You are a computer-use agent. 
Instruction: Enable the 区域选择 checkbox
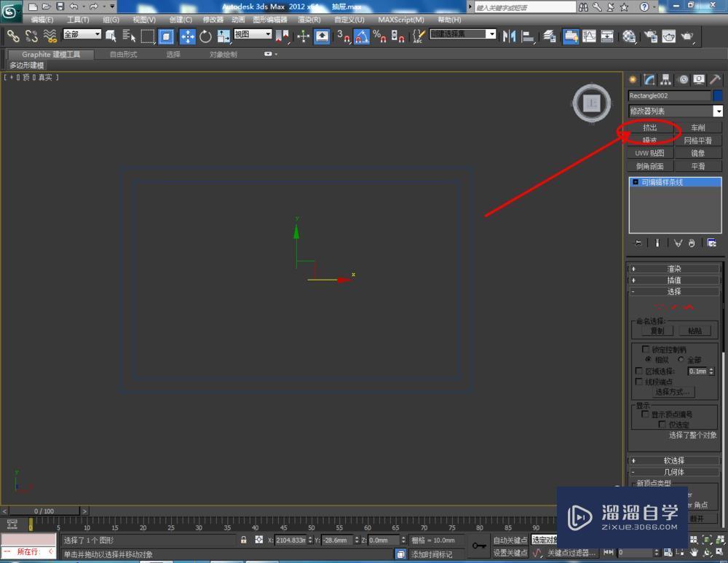[639, 371]
